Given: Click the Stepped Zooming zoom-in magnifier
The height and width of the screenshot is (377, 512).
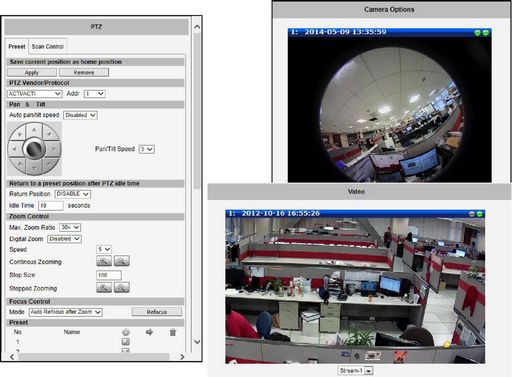Looking at the screenshot, I should [104, 287].
